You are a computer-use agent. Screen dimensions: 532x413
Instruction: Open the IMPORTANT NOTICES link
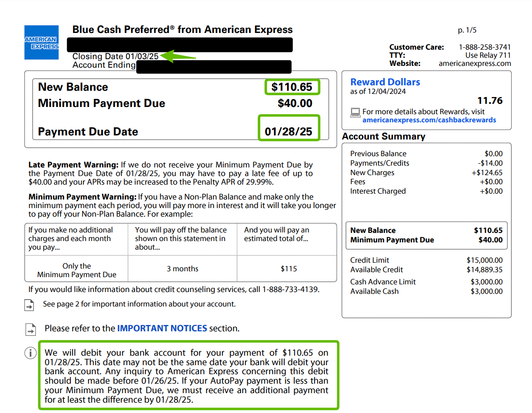(162, 328)
